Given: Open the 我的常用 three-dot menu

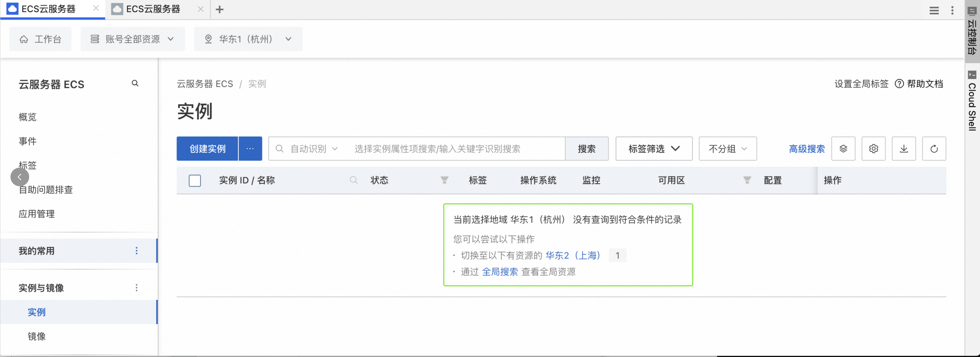Looking at the screenshot, I should point(137,250).
